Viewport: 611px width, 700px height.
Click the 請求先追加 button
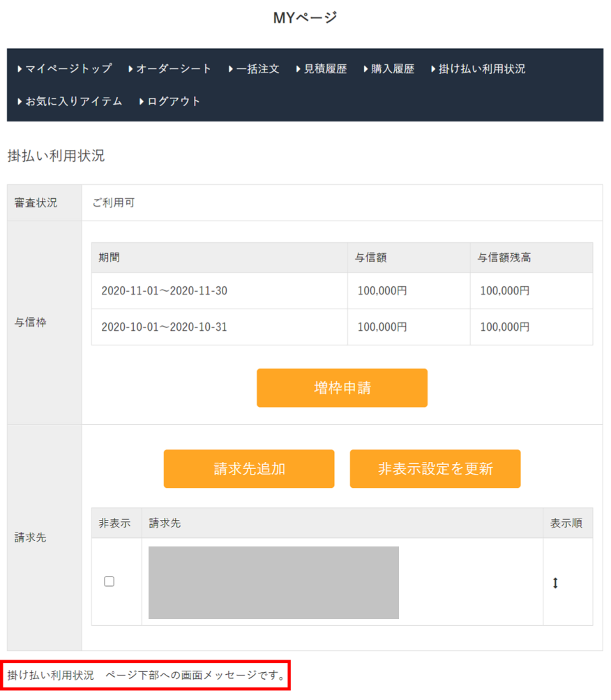click(249, 469)
